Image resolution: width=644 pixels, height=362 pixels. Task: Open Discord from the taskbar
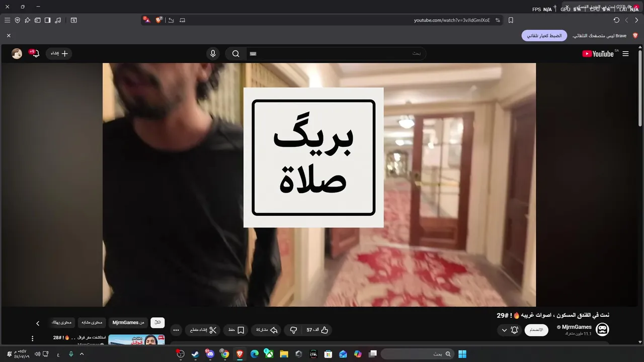[210, 354]
